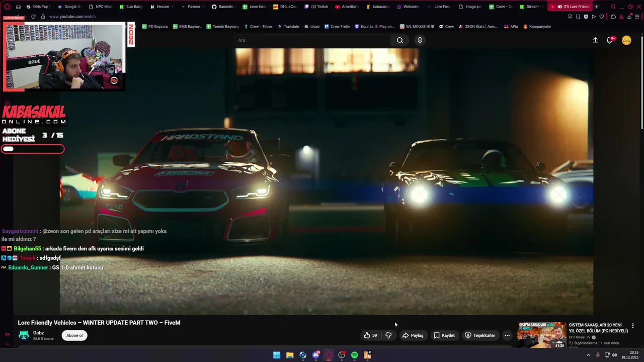Switch to the DHL eCom tab
The width and height of the screenshot is (644, 362).
pos(285,7)
